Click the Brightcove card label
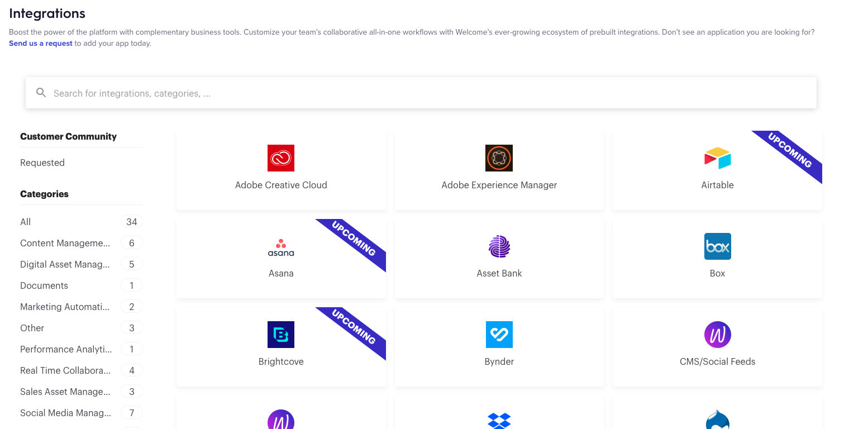 [x=281, y=361]
